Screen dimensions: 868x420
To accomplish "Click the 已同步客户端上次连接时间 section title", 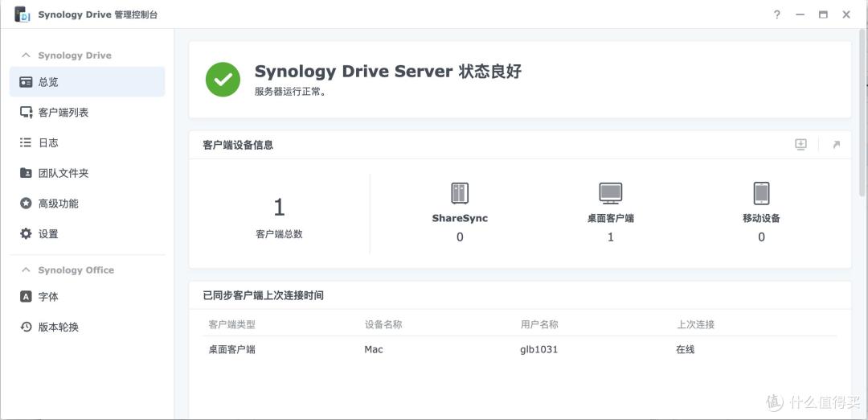I will (264, 295).
